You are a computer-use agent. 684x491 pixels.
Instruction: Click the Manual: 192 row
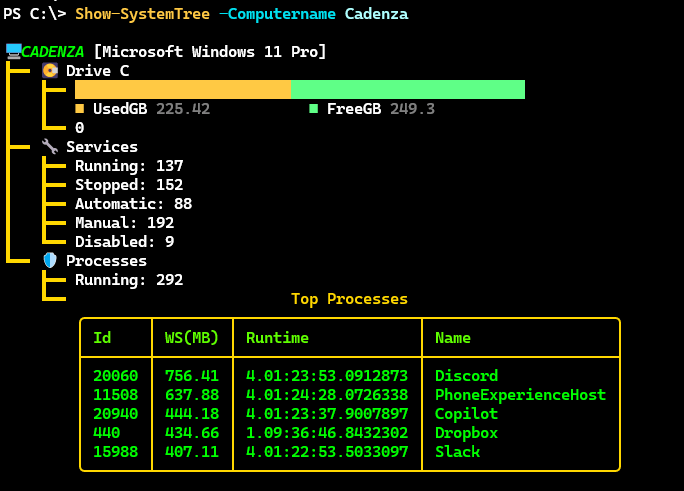[x=124, y=223]
